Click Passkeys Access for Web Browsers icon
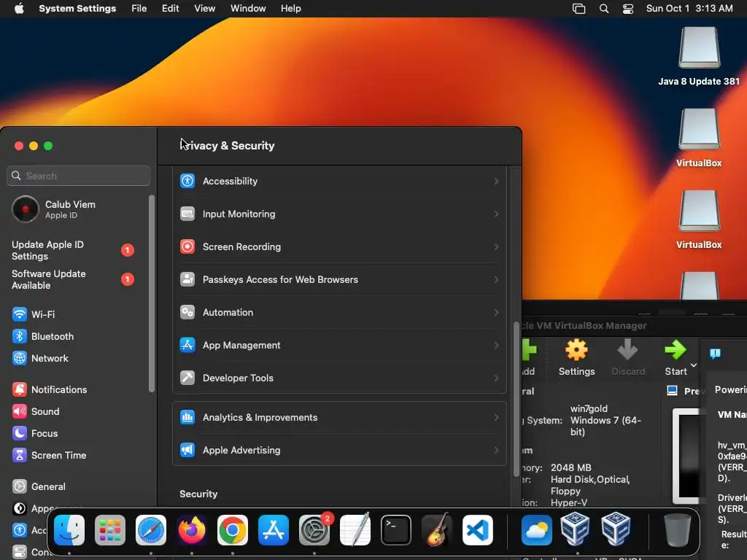Image resolution: width=747 pixels, height=560 pixels. (x=187, y=279)
